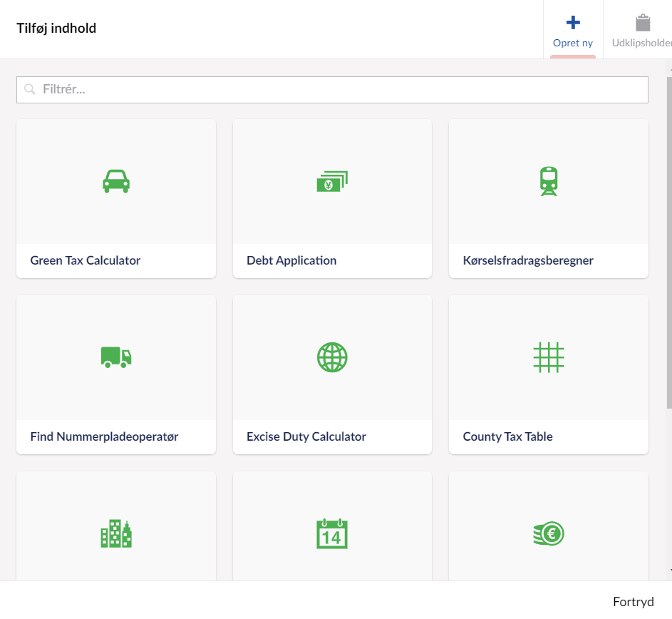
Task: Focus the Filtrér search field
Action: [332, 90]
